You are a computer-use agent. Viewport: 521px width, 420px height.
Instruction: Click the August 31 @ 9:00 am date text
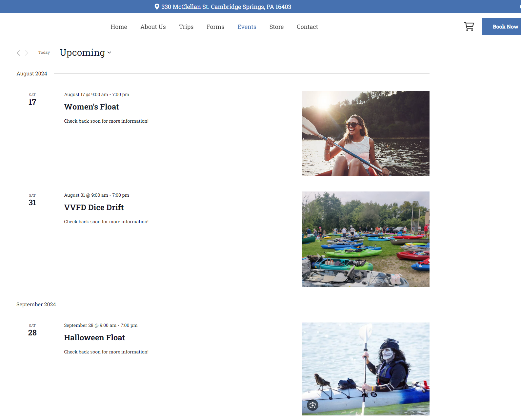point(97,195)
